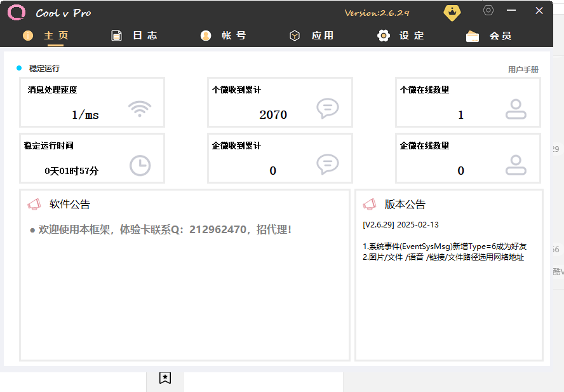This screenshot has width=564, height=392.
Task: Click the person icon in 企微在线数量 card
Action: 516,165
